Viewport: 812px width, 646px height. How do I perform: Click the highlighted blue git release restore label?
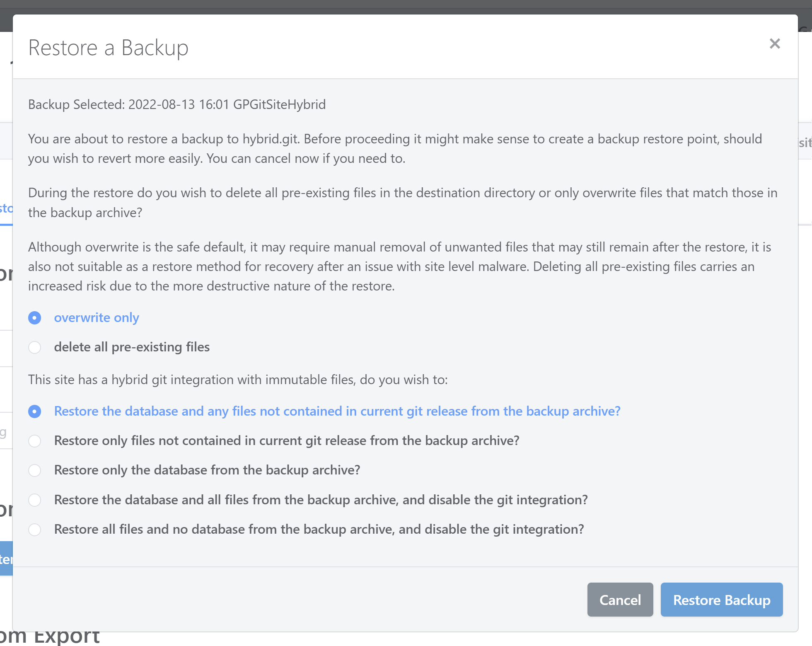(337, 411)
